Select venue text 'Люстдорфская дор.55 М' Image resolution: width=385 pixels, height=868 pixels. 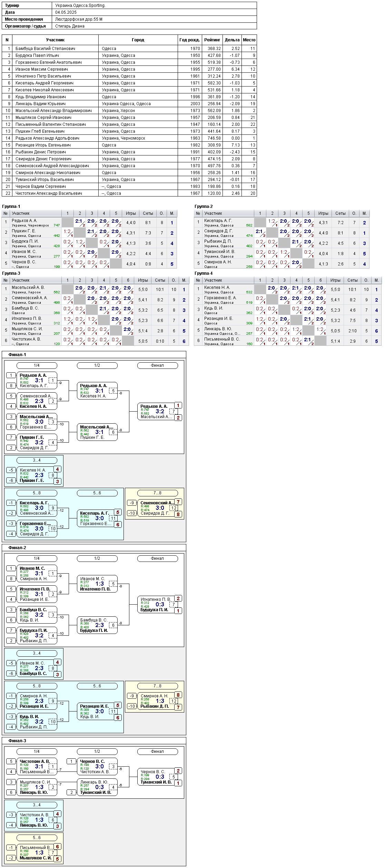click(x=79, y=19)
